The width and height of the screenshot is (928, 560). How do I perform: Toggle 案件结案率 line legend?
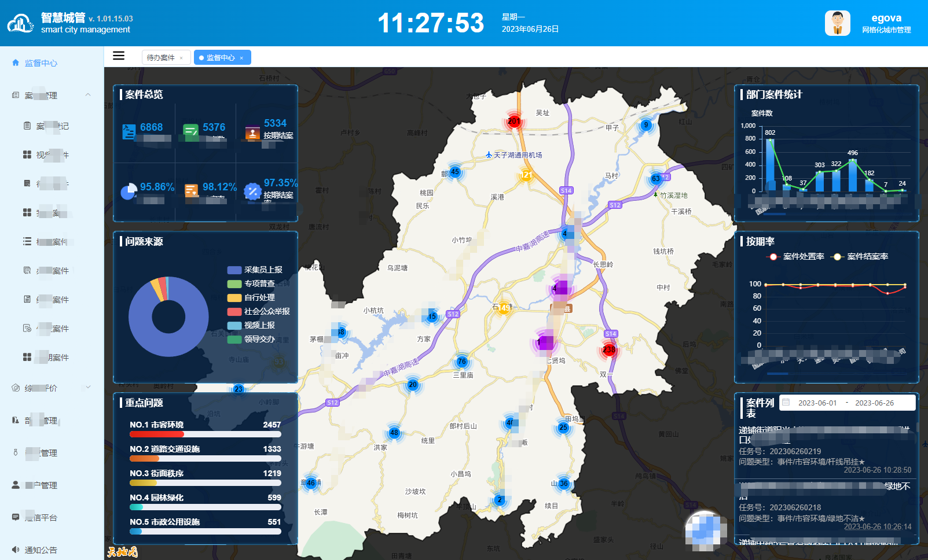coord(860,256)
